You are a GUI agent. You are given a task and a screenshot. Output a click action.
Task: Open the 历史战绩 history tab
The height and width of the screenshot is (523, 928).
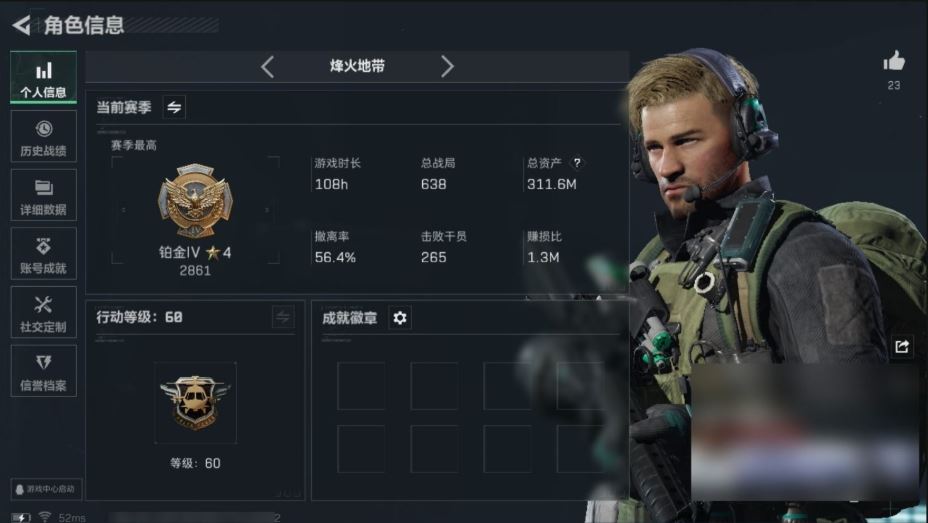(43, 137)
